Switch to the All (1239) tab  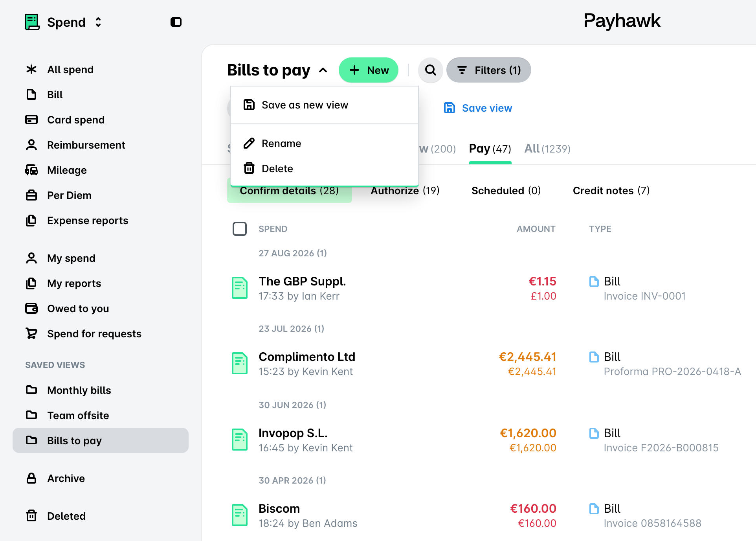(x=547, y=149)
